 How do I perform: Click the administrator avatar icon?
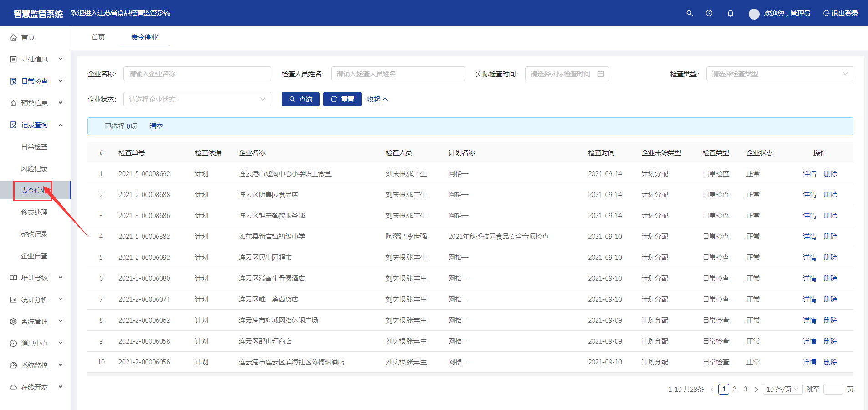tap(754, 14)
